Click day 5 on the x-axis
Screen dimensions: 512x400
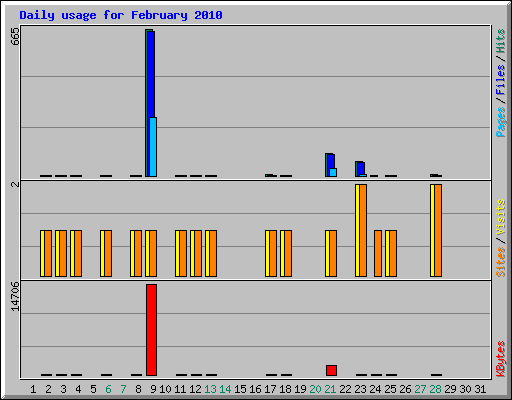pyautogui.click(x=93, y=389)
